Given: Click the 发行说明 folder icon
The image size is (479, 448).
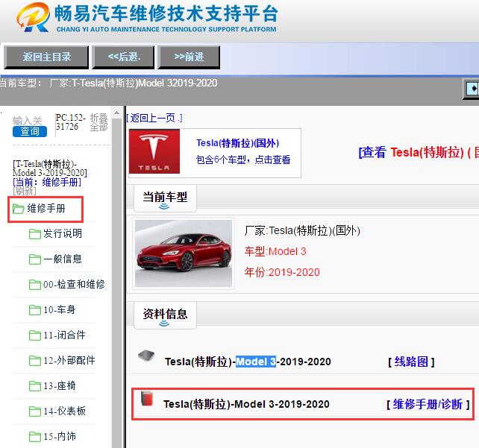Looking at the screenshot, I should click(x=35, y=234).
